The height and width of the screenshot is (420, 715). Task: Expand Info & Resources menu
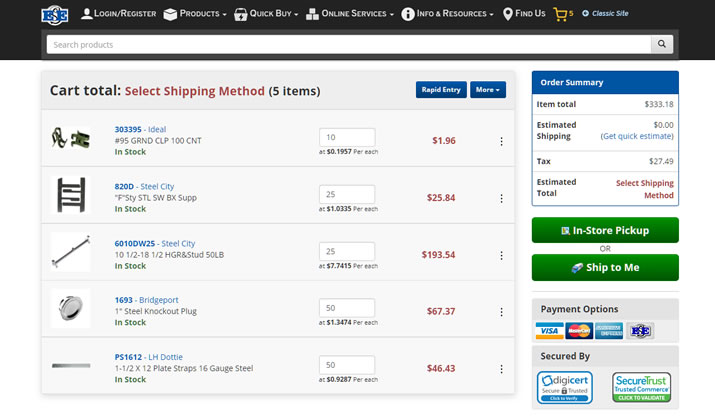pos(447,14)
